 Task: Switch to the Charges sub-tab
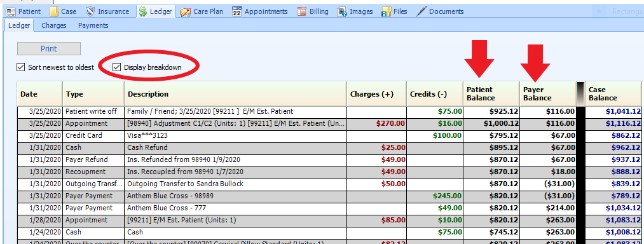(54, 25)
